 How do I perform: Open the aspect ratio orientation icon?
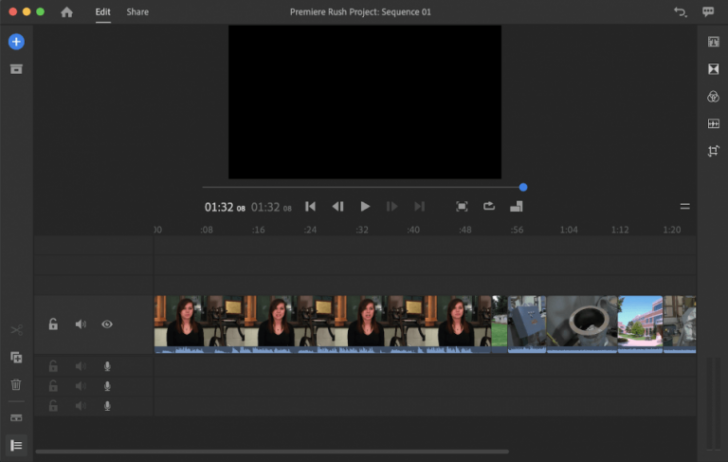click(x=516, y=207)
